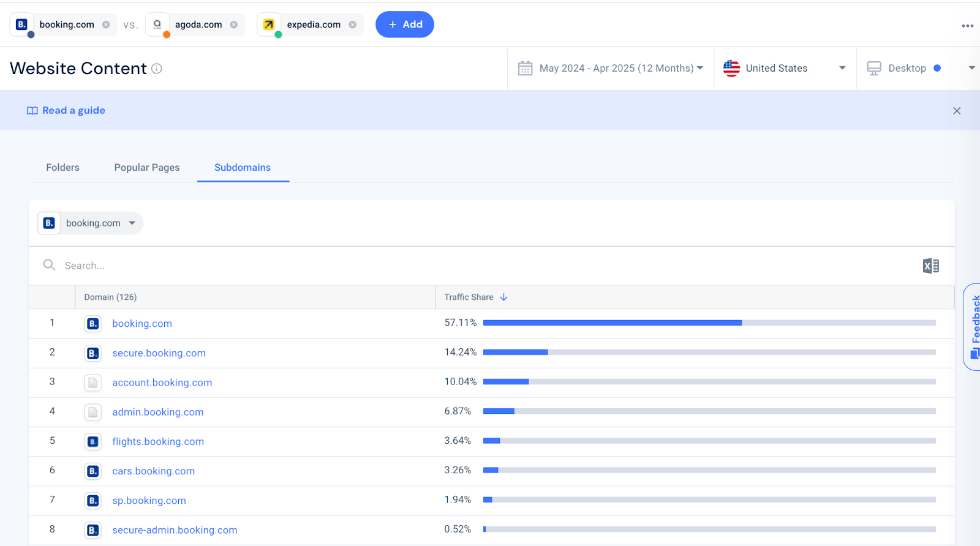Expand the device type dropdown arrow

(971, 68)
